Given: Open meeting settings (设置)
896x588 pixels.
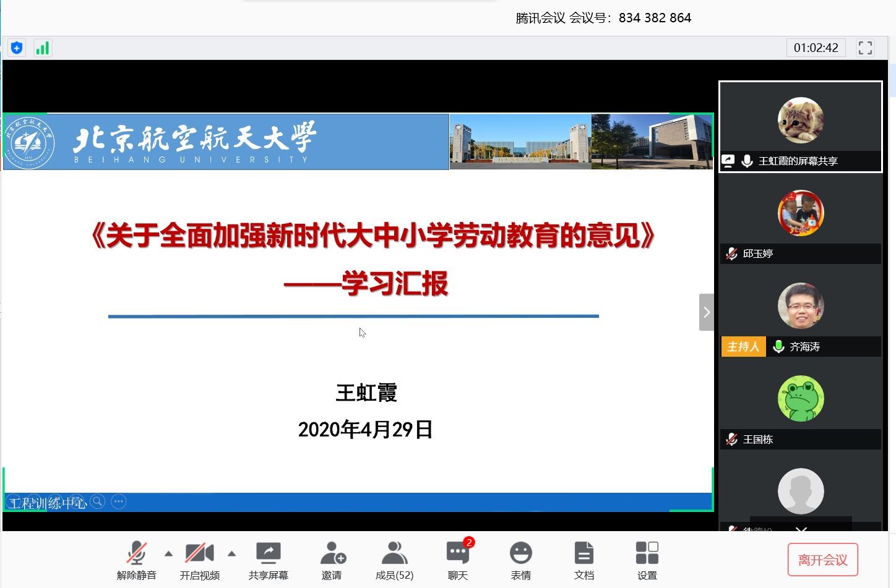Looking at the screenshot, I should tap(647, 560).
